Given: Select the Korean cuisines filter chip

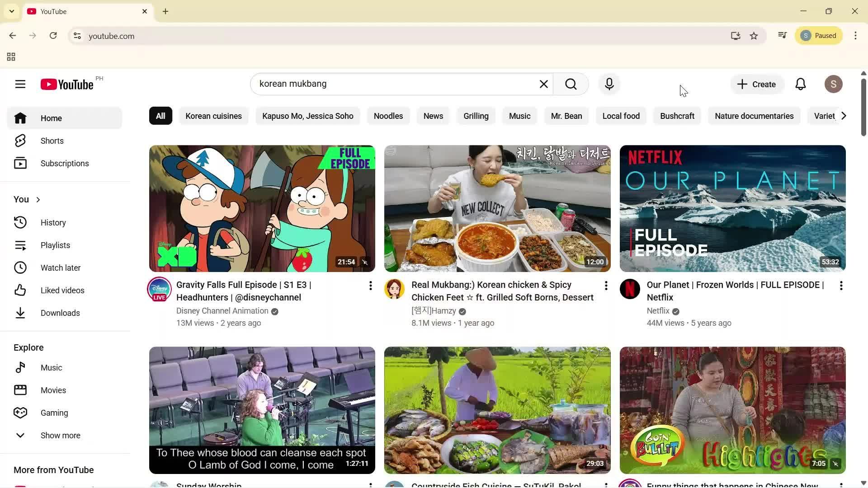Looking at the screenshot, I should [213, 116].
